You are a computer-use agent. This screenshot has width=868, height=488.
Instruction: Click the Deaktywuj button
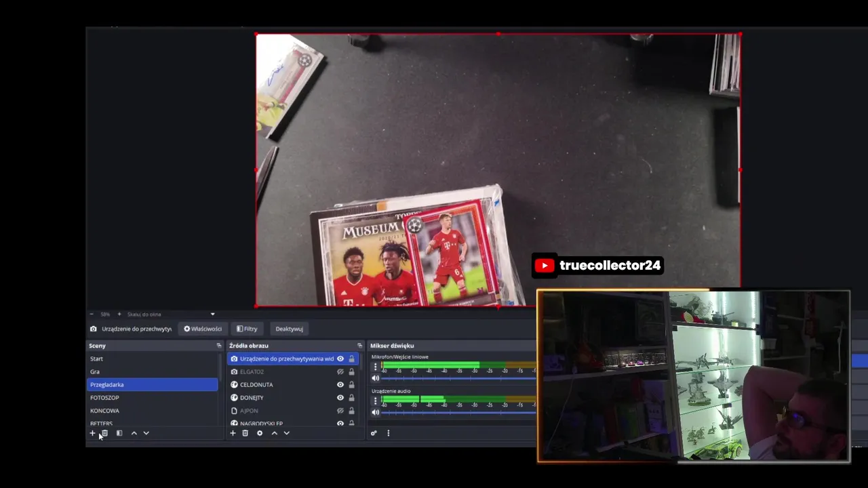coord(289,329)
